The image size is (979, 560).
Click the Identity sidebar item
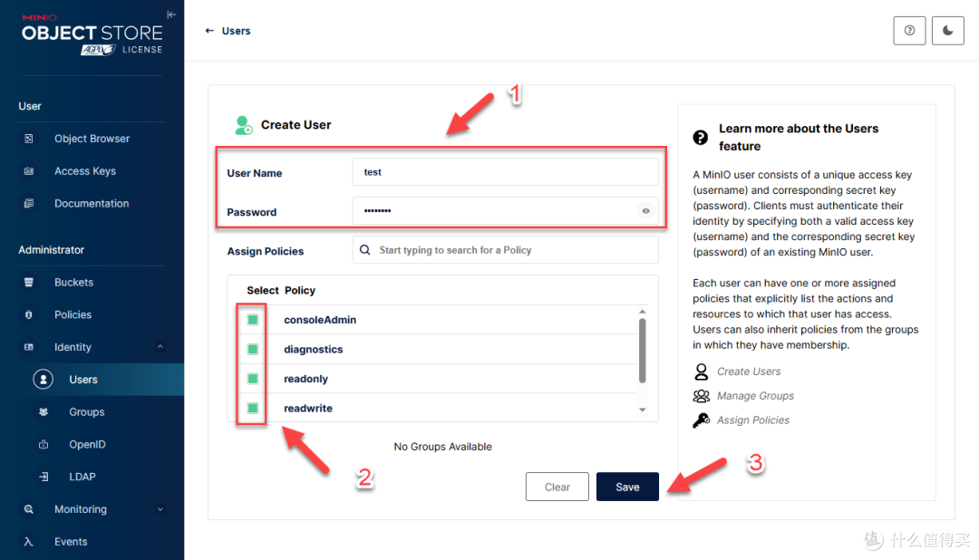point(92,347)
